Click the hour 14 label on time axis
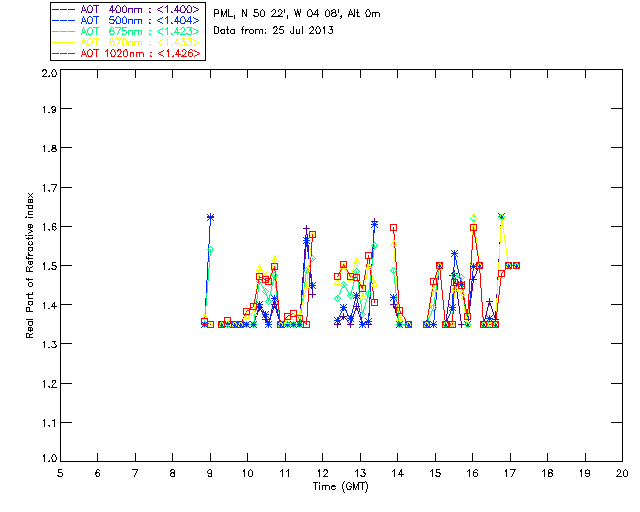Image resolution: width=640 pixels, height=512 pixels. (398, 473)
